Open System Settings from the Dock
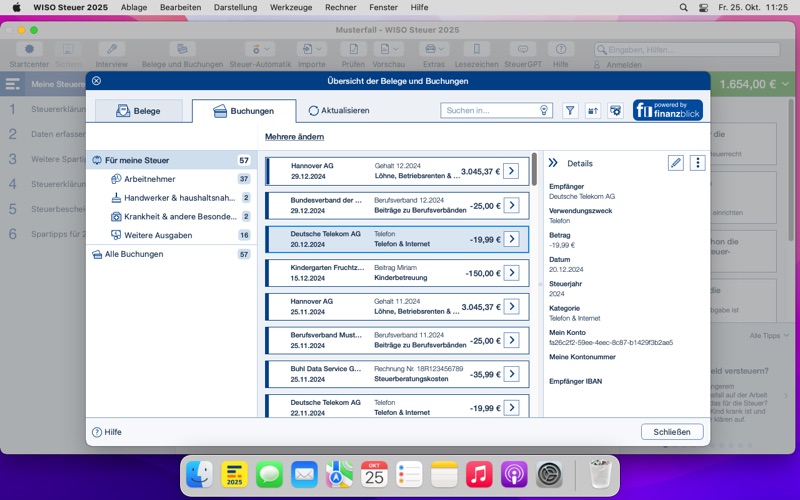800x500 pixels. [x=549, y=474]
